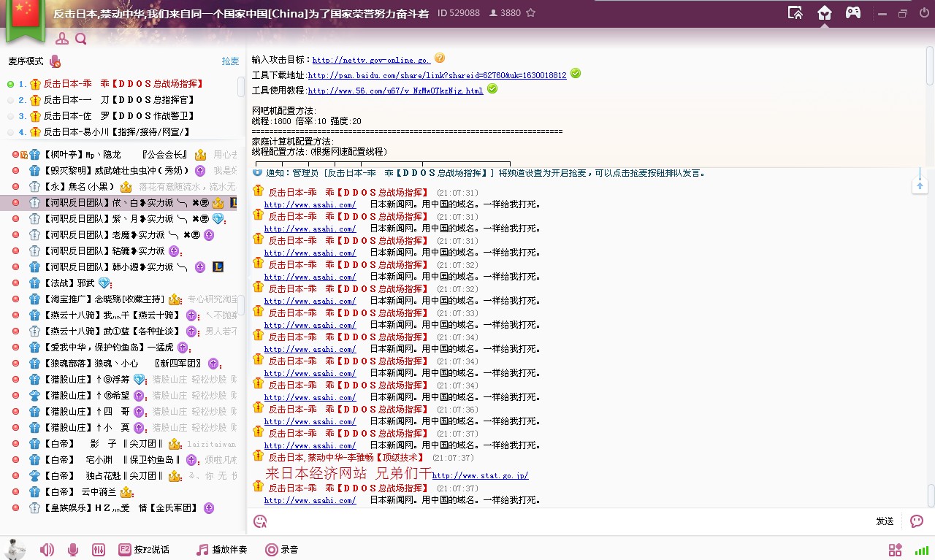Send the message with 发送
935x560 pixels.
(885, 521)
